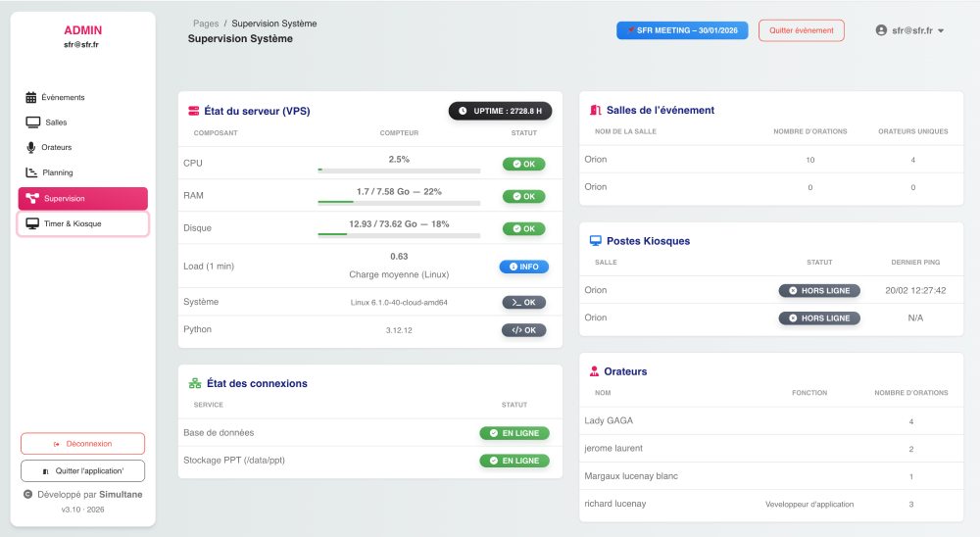980x537 pixels.
Task: Click the chart icon beside Planning
Action: point(31,172)
